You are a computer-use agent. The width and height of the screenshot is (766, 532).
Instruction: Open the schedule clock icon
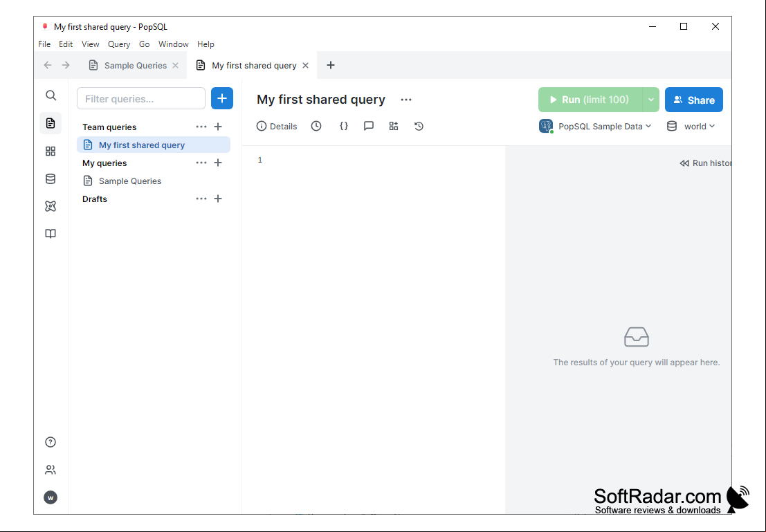point(316,126)
